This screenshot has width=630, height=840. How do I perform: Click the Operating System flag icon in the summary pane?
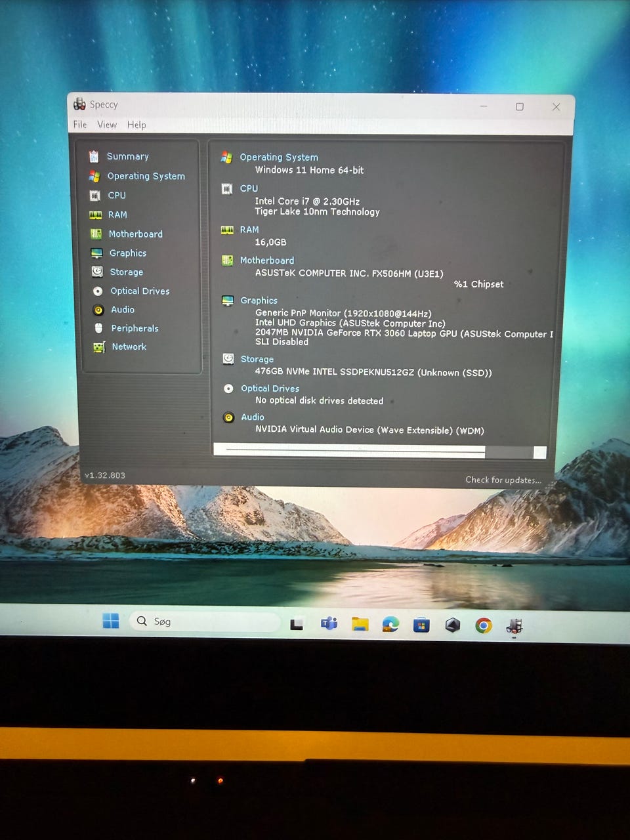point(226,157)
